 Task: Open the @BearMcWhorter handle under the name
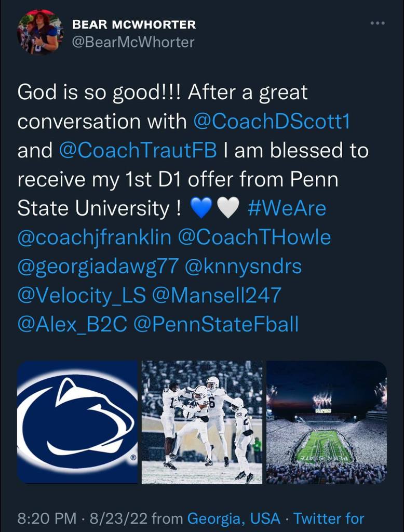(133, 42)
